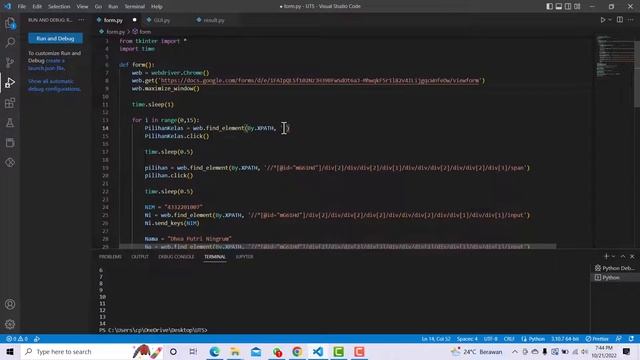Image resolution: width=640 pixels, height=360 pixels.
Task: Click Ln 14, Col 52 in status bar
Action: [436, 339]
